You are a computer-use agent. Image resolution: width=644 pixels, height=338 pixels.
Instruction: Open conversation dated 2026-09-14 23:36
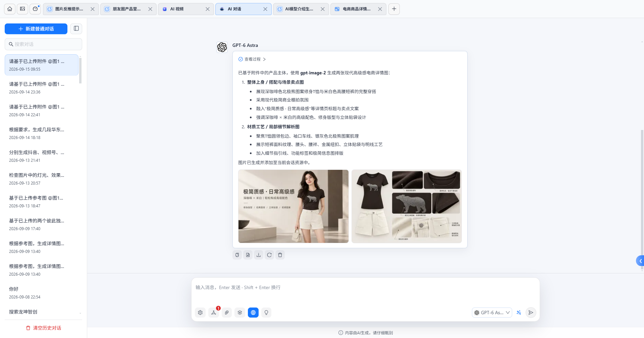[x=42, y=88]
